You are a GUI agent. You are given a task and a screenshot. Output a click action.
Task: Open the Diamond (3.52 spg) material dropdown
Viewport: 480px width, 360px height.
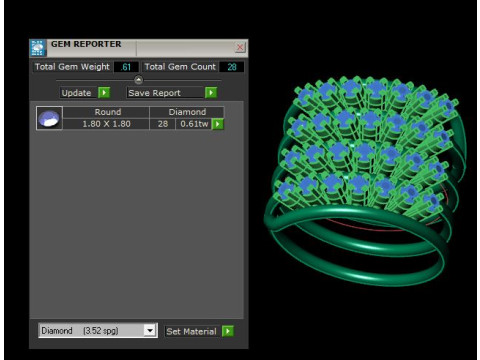(x=98, y=330)
